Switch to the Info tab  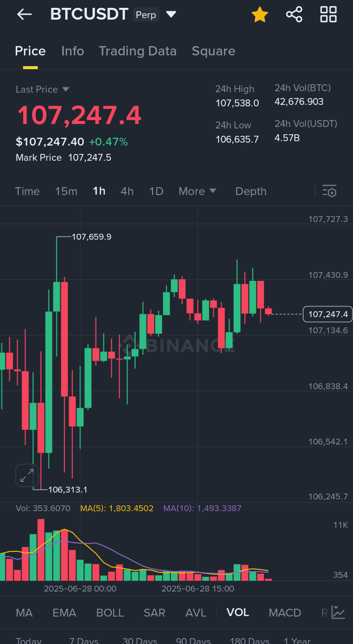point(73,51)
